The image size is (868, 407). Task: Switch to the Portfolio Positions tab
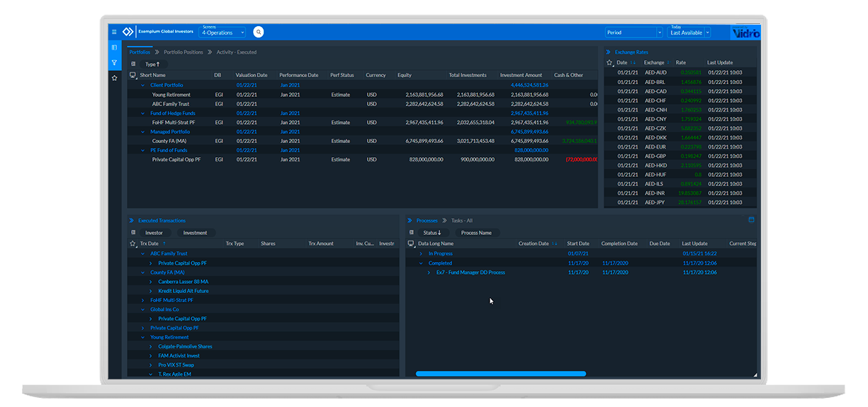(184, 52)
